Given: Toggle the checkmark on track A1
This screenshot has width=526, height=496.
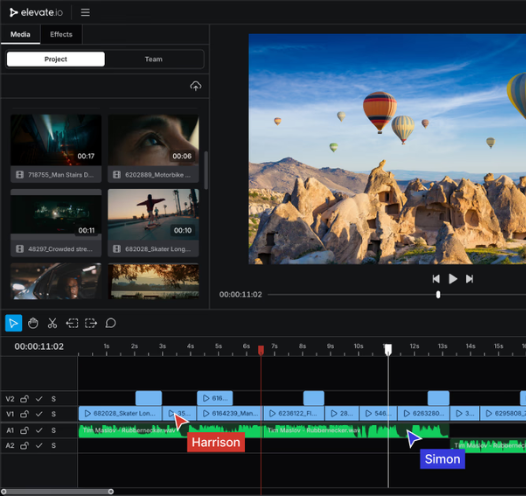Looking at the screenshot, I should click(x=39, y=430).
